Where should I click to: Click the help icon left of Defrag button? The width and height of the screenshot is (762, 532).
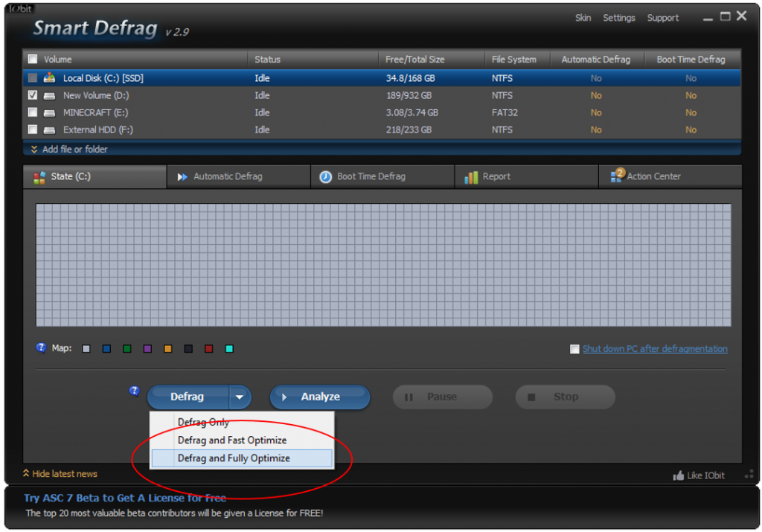pyautogui.click(x=135, y=391)
